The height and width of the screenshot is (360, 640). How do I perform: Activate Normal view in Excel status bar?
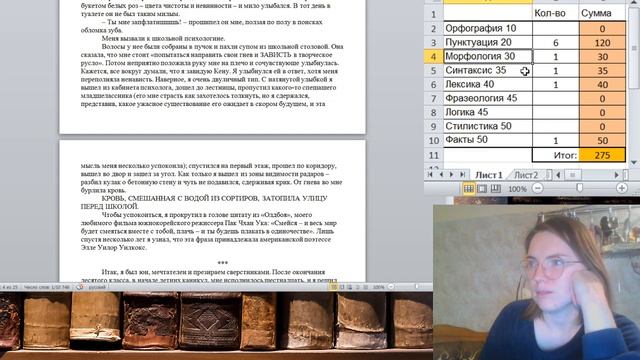[x=469, y=189]
